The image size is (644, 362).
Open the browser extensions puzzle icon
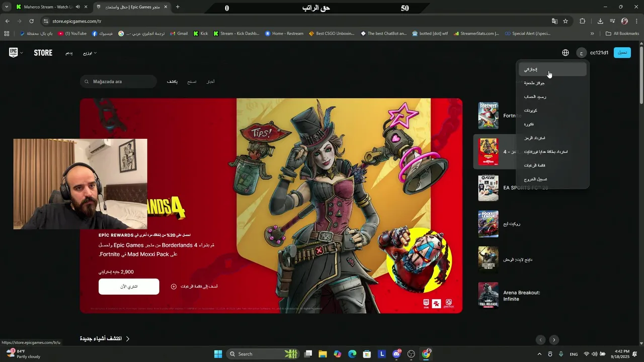pyautogui.click(x=583, y=21)
